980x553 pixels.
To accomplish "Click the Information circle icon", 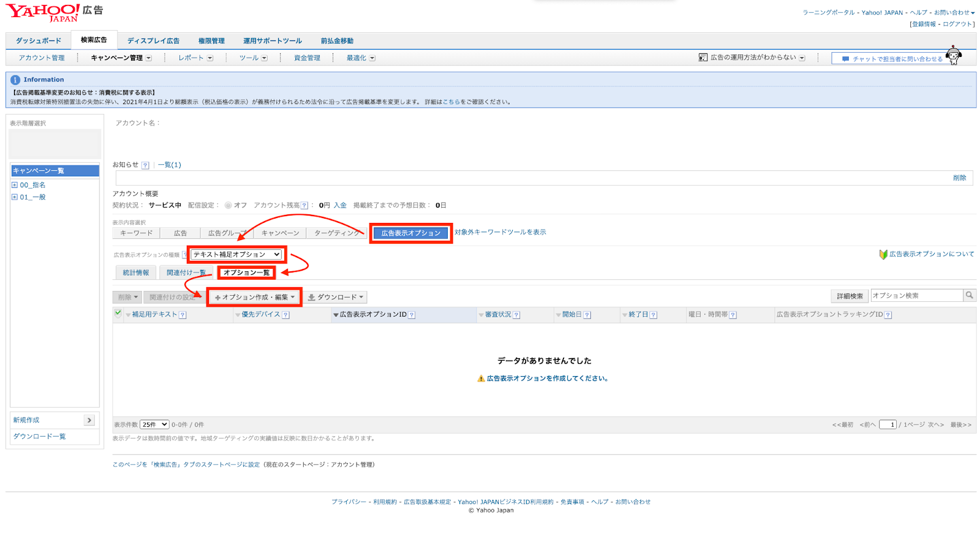I will 15,80.
